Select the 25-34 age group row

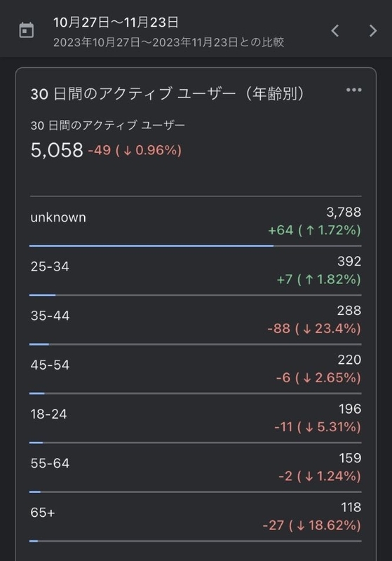coord(196,271)
